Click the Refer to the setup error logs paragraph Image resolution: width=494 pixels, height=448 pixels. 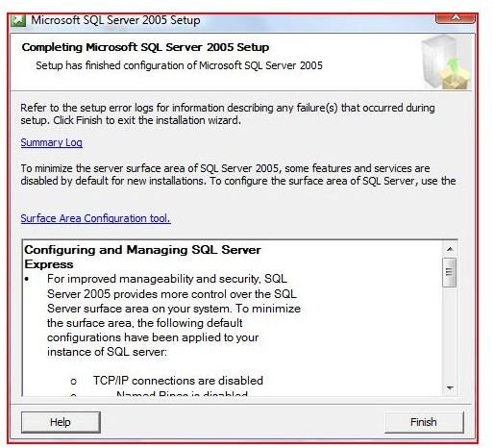[x=228, y=113]
